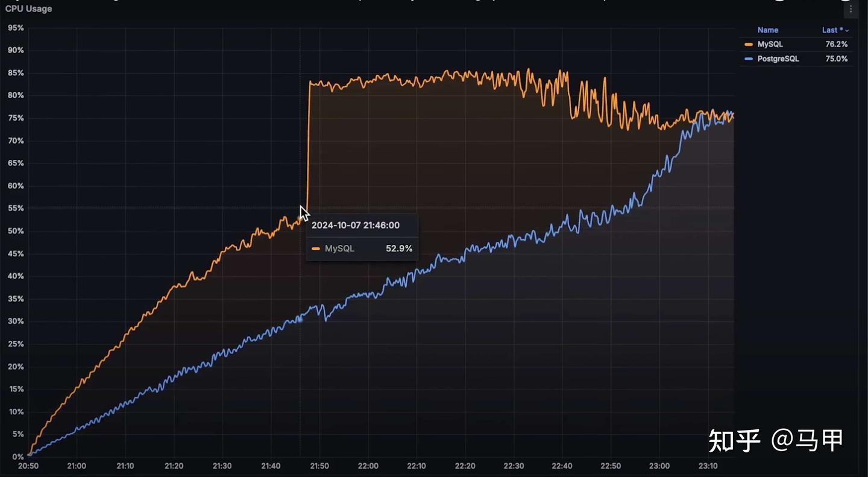Click the orange MySQL legend color swatch
This screenshot has width=868, height=477.
(x=747, y=44)
